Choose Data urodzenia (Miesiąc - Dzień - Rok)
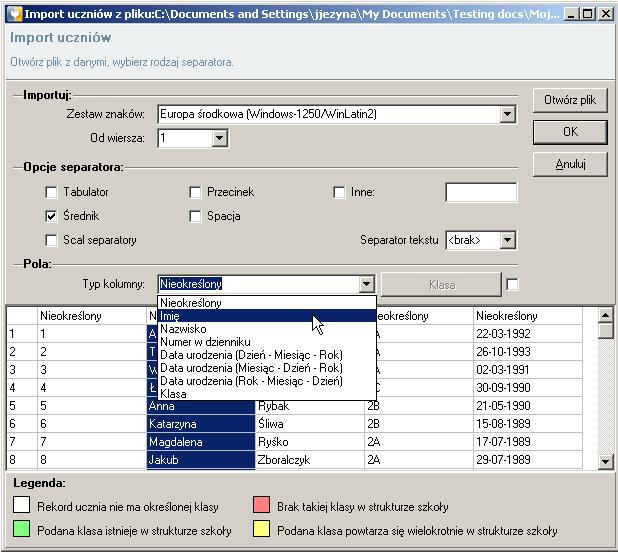The image size is (618, 552). point(267,368)
